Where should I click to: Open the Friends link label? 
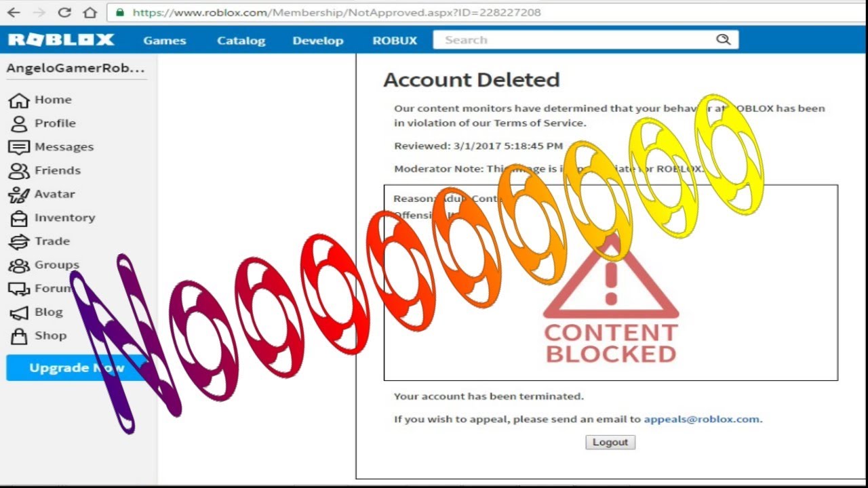[58, 171]
